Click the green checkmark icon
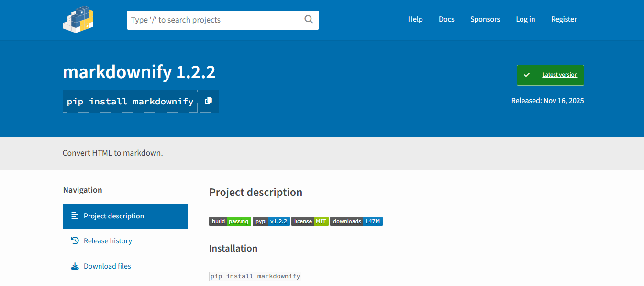 [x=527, y=75]
